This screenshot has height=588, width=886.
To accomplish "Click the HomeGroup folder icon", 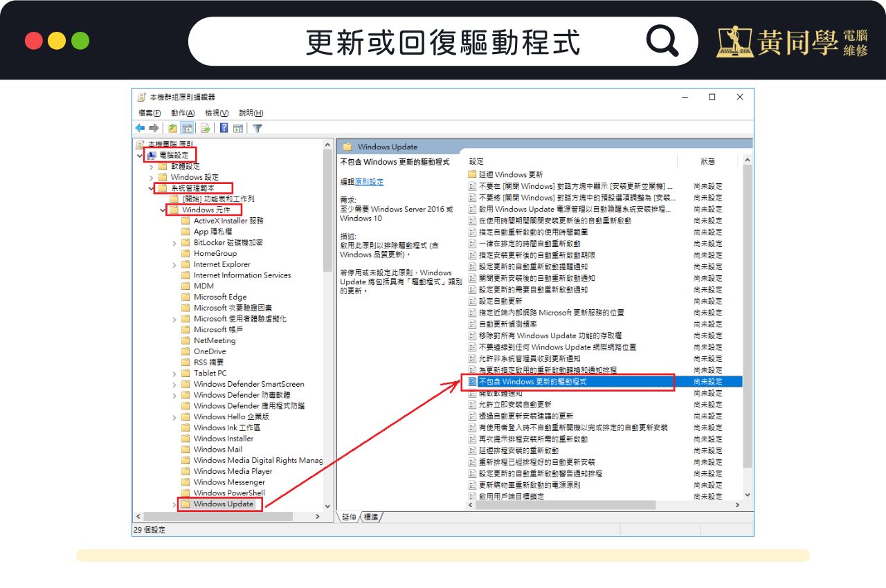I will tap(186, 253).
